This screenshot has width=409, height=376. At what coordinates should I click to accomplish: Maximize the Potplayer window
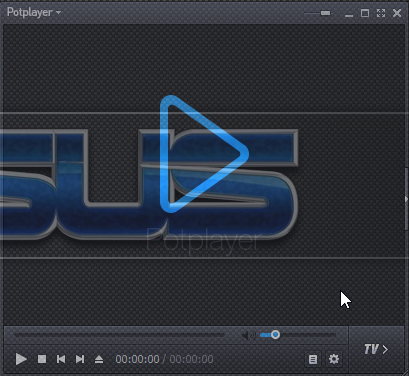point(365,13)
